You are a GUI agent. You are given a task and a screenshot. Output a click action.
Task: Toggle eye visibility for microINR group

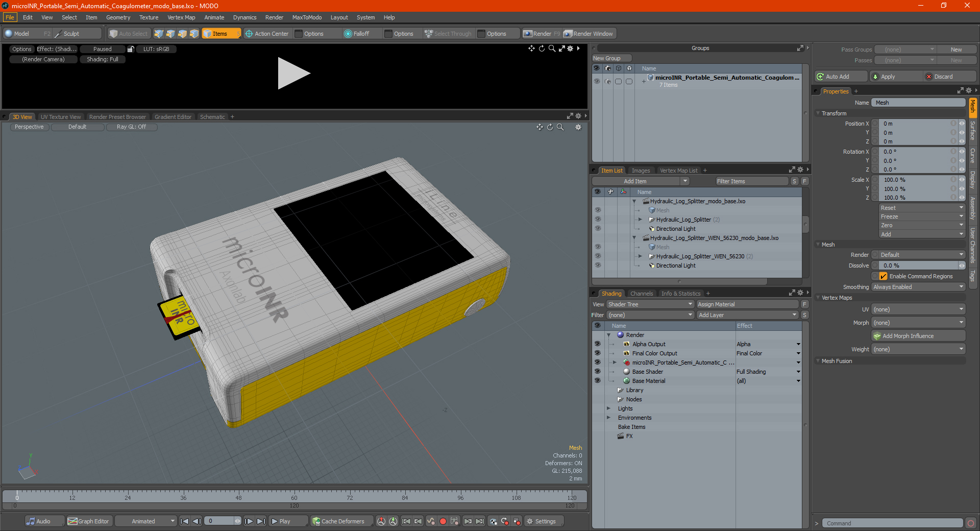click(597, 81)
